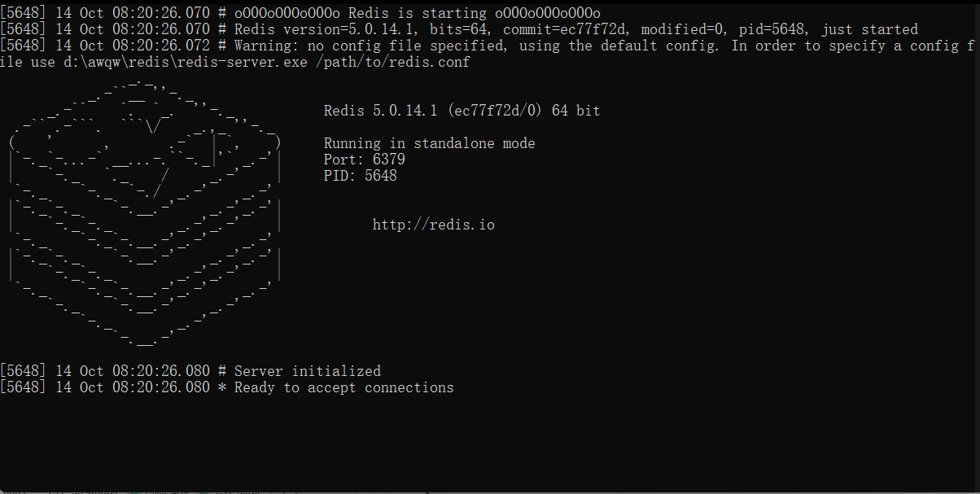Viewport: 980px width, 494px height.
Task: Click the "Redis is starting" log text
Action: 418,14
